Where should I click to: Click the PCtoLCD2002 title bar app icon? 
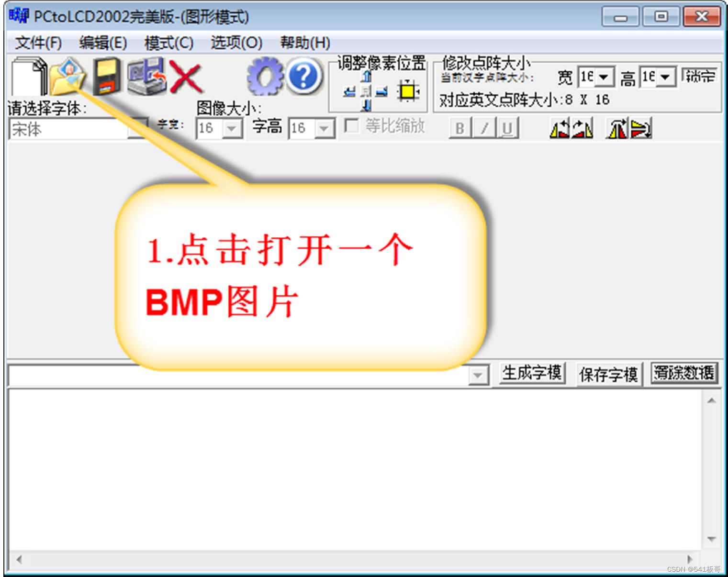(19, 15)
